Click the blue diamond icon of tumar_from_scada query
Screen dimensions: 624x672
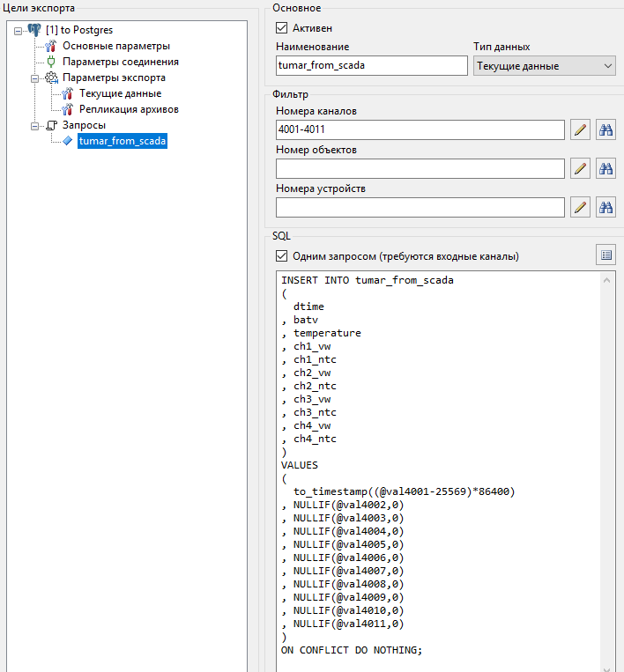(67, 141)
